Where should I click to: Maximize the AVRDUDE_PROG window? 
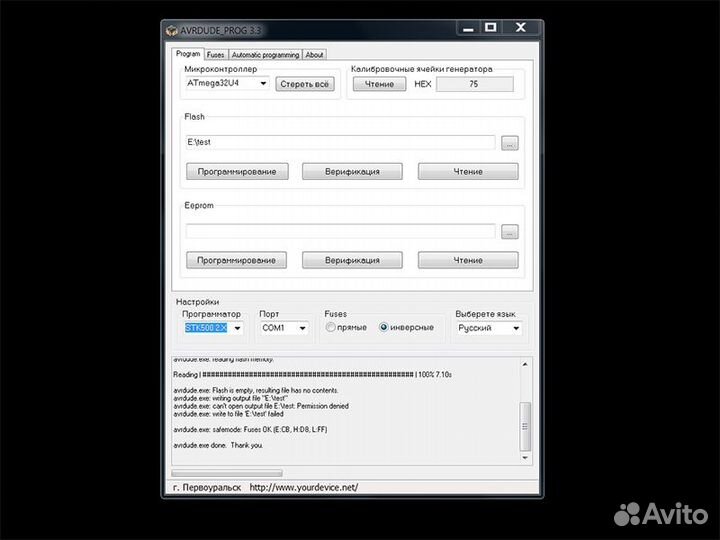490,28
